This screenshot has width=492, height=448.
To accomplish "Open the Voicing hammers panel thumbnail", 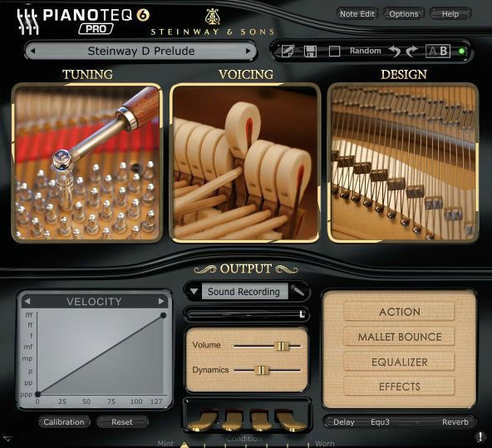I will pyautogui.click(x=244, y=163).
